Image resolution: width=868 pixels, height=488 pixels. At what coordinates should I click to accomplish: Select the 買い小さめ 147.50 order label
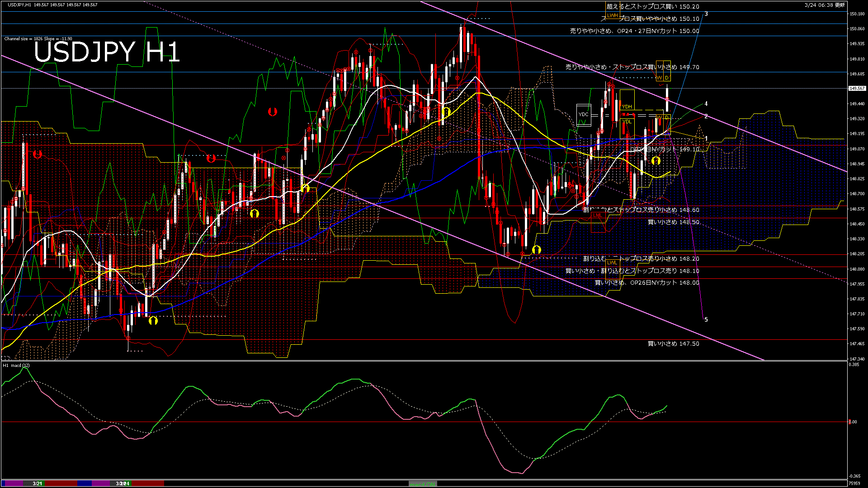673,344
